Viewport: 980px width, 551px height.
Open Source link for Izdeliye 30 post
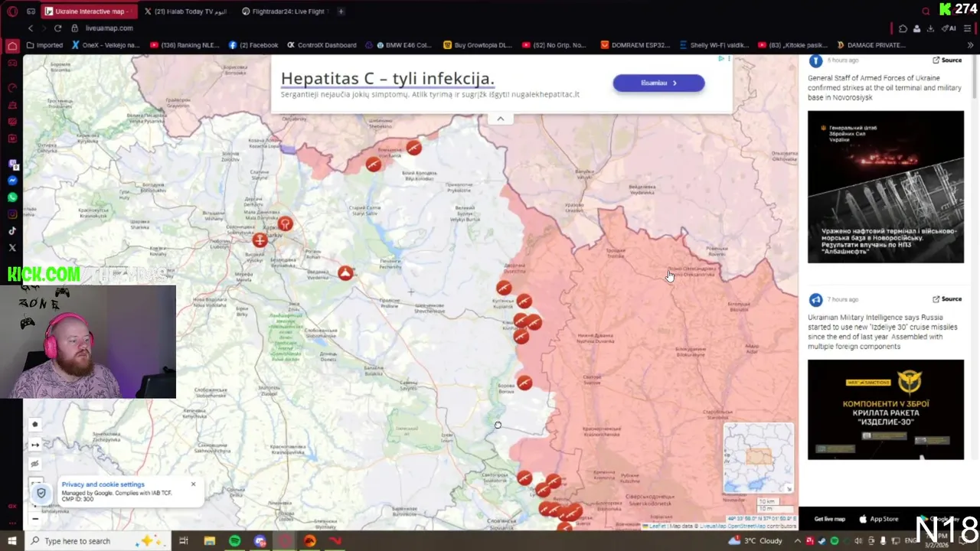pyautogui.click(x=947, y=299)
